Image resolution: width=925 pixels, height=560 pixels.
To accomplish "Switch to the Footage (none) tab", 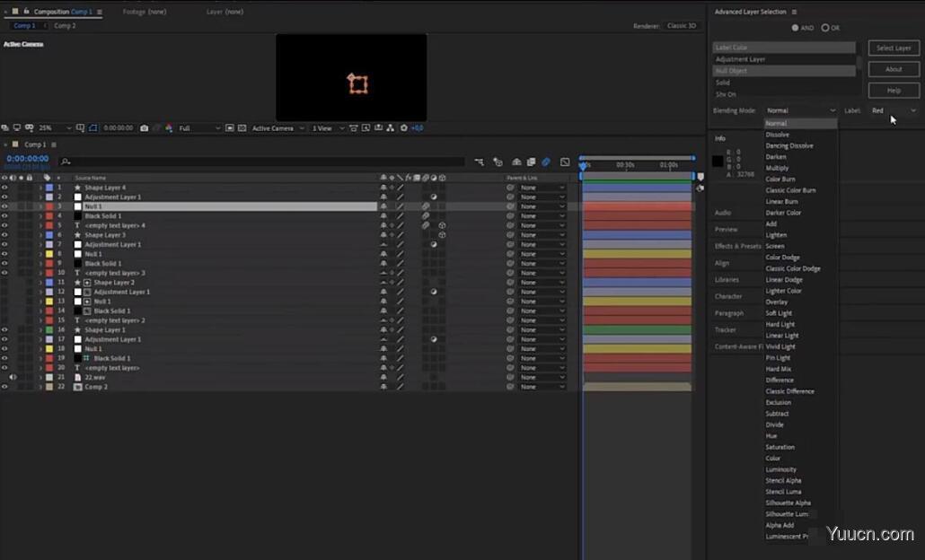I will click(x=145, y=12).
